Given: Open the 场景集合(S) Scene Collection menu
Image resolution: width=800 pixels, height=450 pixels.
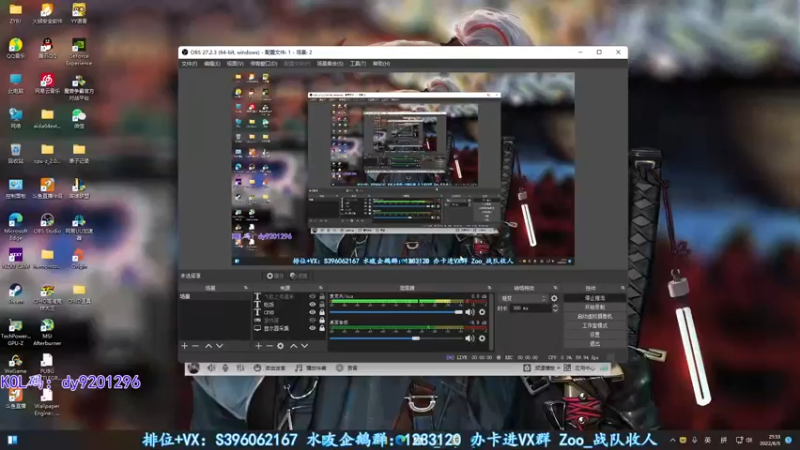Looking at the screenshot, I should pyautogui.click(x=330, y=64).
